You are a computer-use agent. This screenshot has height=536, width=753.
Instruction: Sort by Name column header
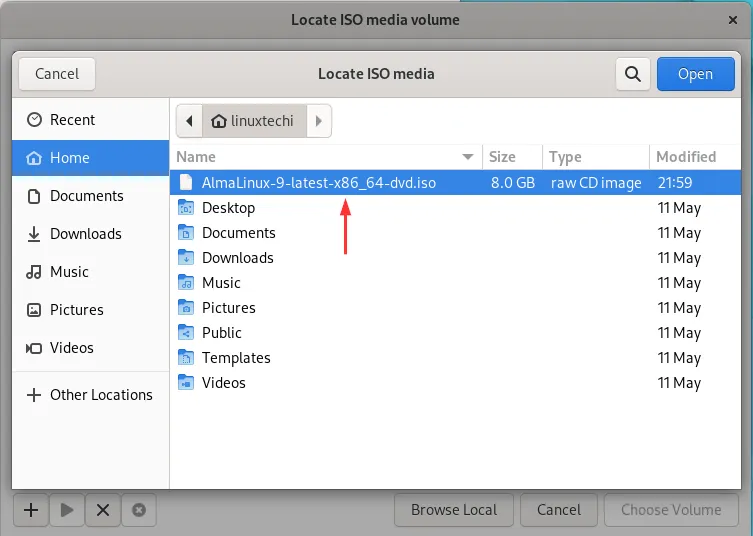[326, 157]
